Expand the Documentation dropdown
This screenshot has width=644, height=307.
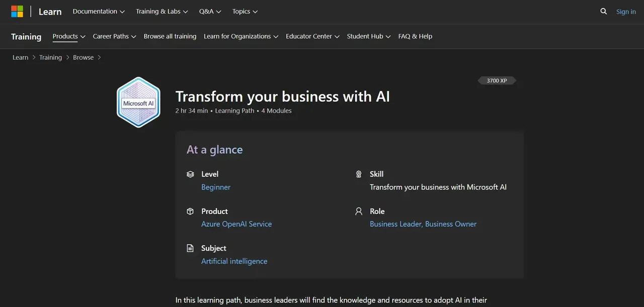click(x=99, y=12)
